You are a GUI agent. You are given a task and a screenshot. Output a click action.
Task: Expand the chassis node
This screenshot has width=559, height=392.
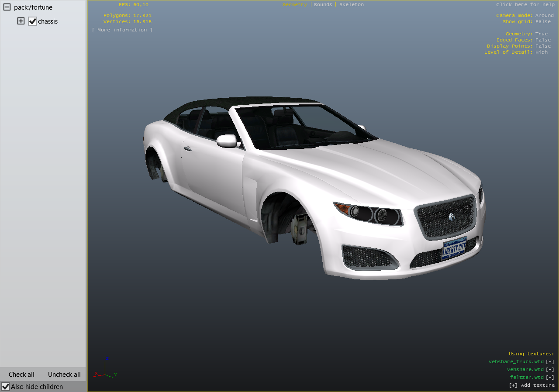pos(21,21)
